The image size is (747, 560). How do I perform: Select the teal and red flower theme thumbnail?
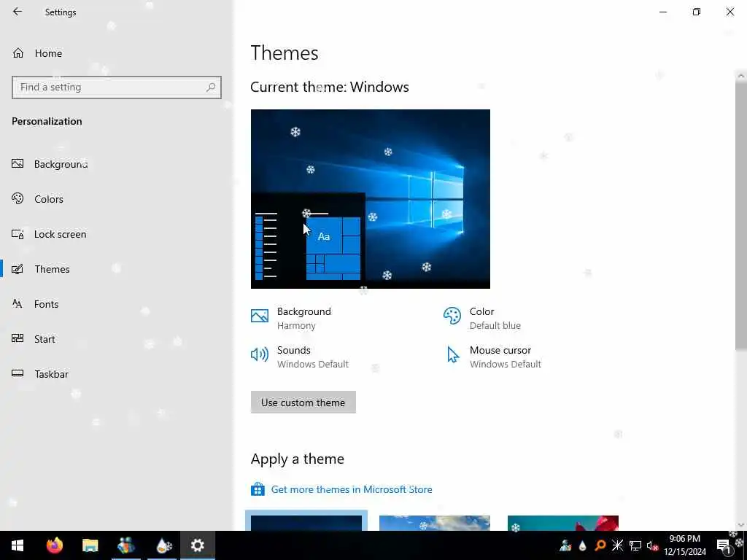pos(563,523)
